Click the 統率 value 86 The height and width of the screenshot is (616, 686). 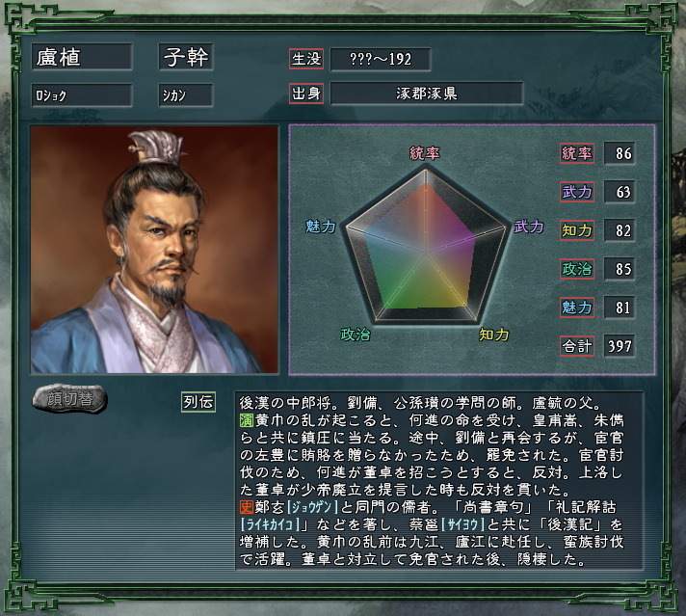tap(620, 153)
